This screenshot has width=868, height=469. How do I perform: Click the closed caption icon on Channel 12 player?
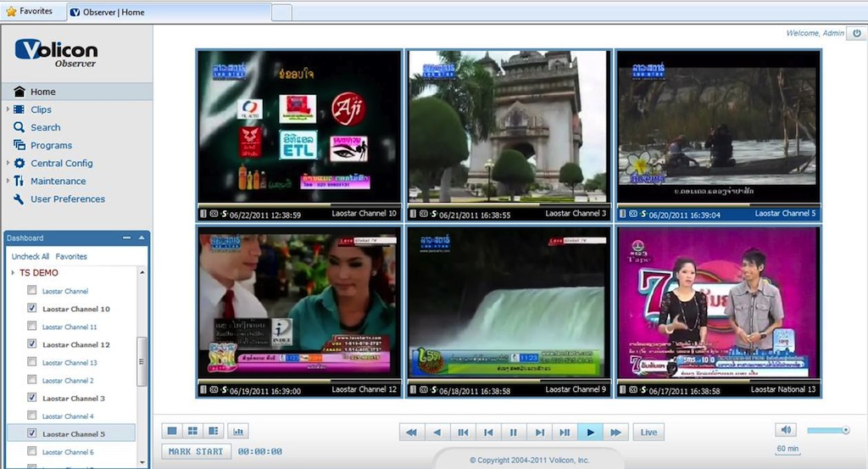(x=214, y=390)
